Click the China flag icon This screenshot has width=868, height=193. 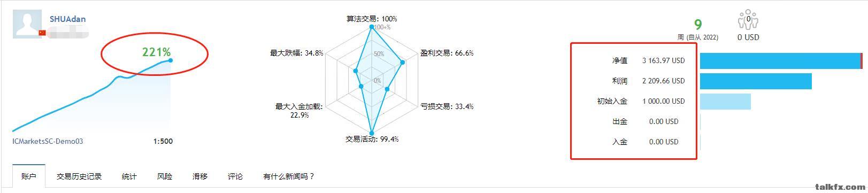pos(42,33)
